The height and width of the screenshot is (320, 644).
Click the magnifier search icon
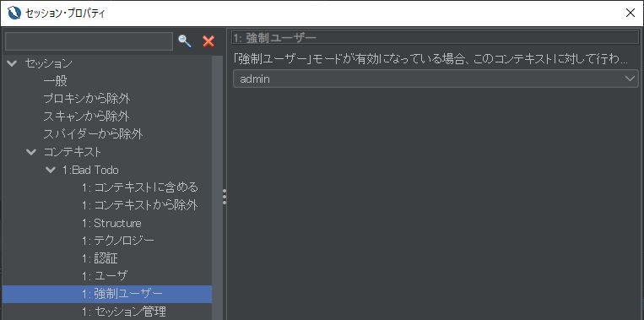pos(185,41)
